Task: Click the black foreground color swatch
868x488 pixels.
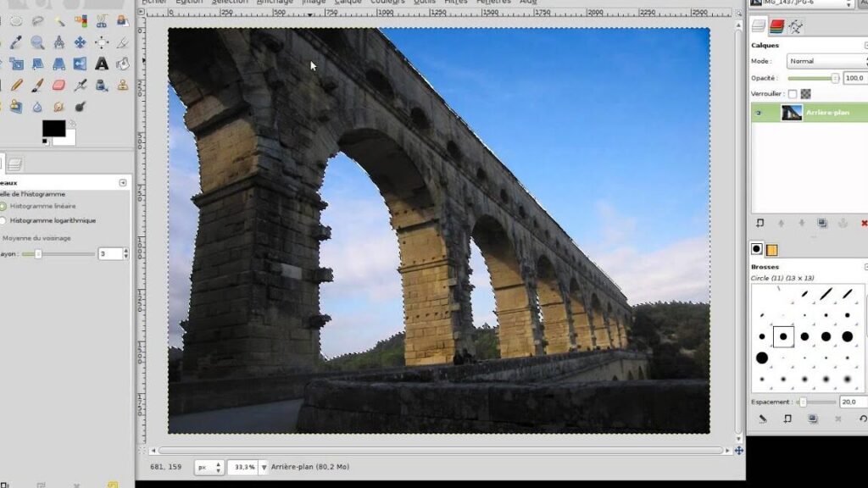Action: tap(53, 129)
